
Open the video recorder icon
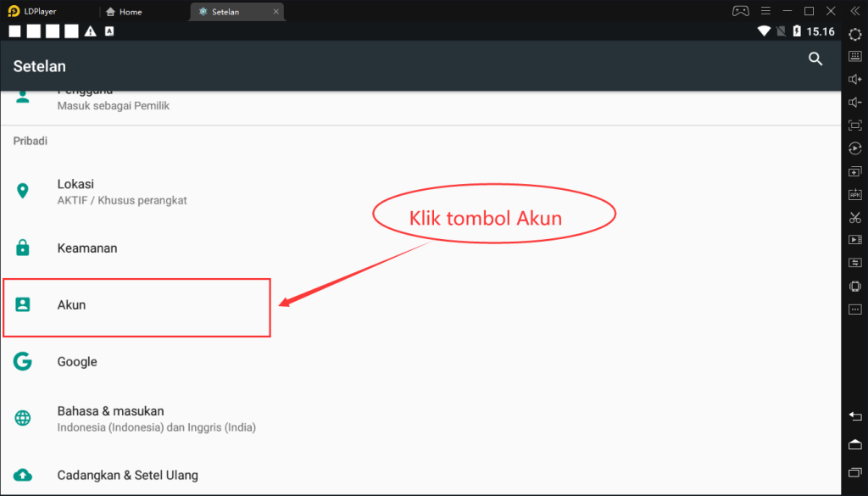pyautogui.click(x=855, y=240)
